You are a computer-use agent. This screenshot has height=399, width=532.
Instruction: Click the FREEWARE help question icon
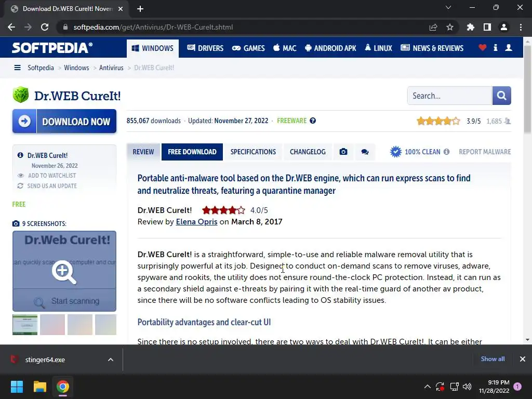(x=313, y=121)
